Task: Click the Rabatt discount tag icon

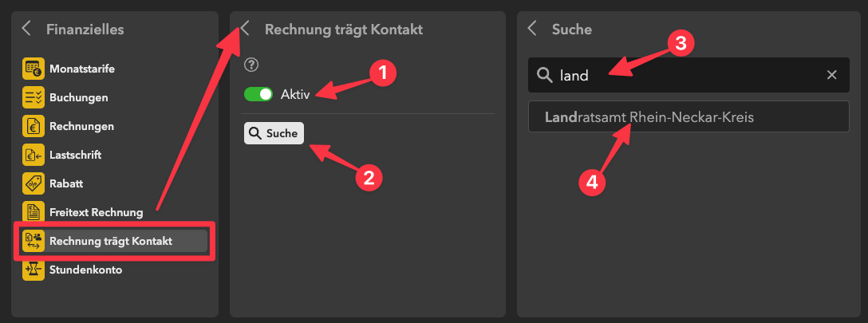Action: [x=34, y=183]
